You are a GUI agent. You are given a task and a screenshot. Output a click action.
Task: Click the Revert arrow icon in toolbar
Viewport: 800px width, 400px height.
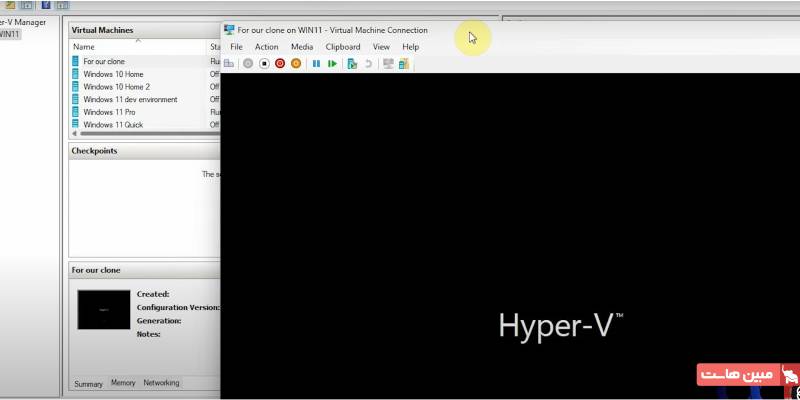tap(368, 64)
